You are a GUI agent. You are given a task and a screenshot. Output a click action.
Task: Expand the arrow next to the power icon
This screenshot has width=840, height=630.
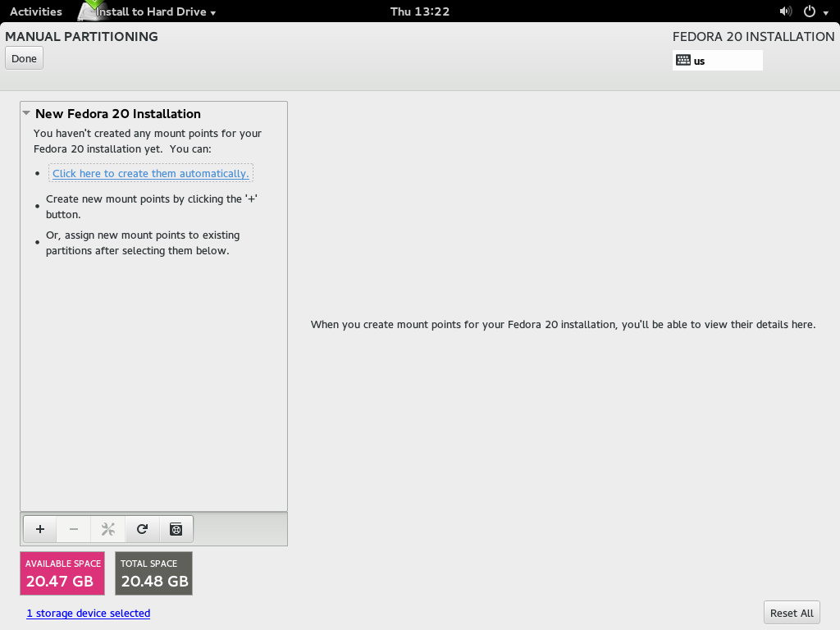[825, 12]
